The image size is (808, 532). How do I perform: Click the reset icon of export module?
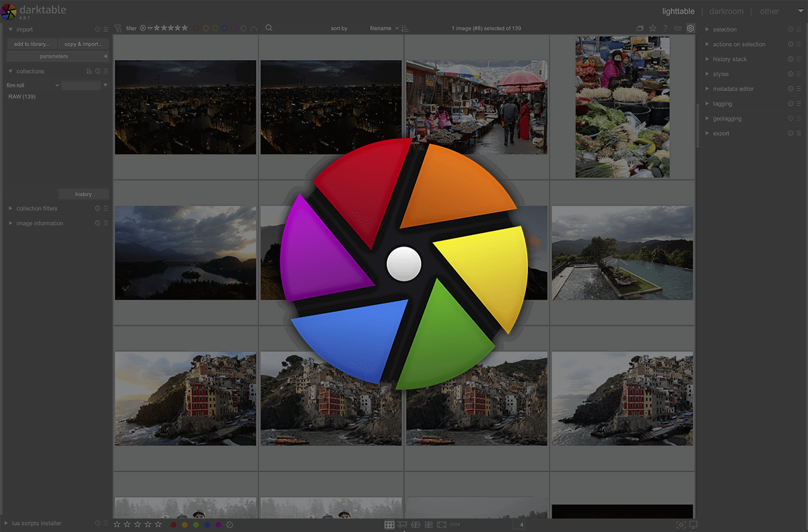click(790, 133)
